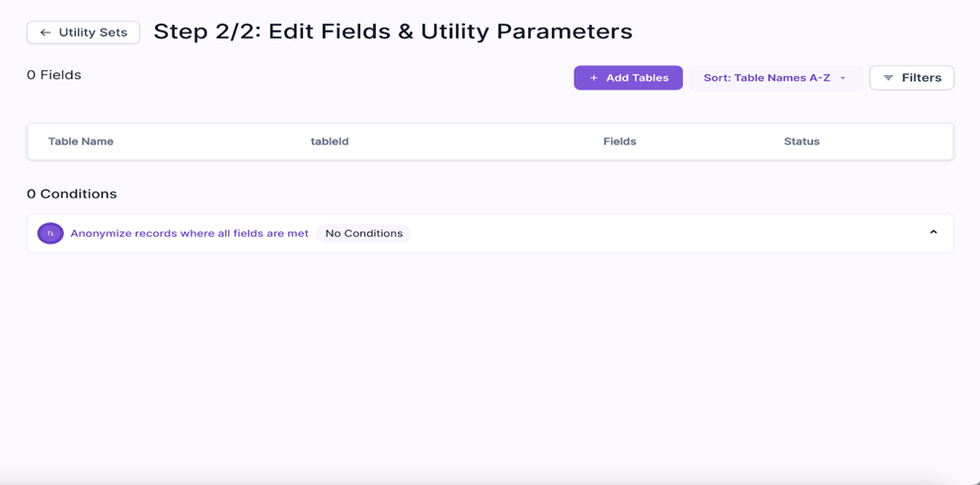
Task: Click the Step 2/2 page title
Action: coord(393,32)
